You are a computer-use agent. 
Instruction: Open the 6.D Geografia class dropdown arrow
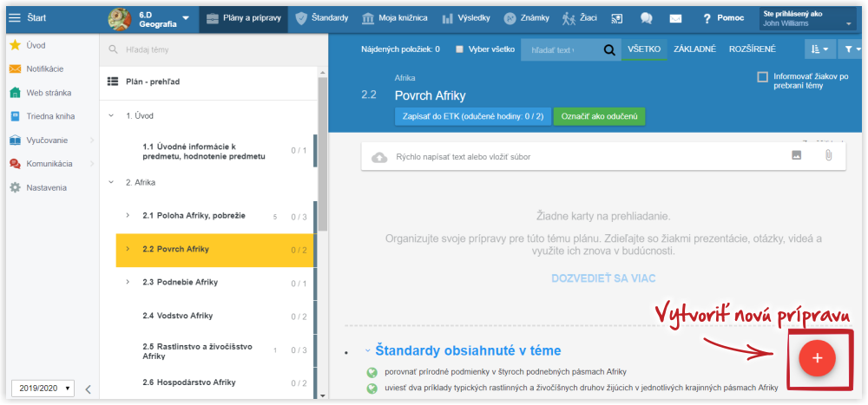(186, 18)
